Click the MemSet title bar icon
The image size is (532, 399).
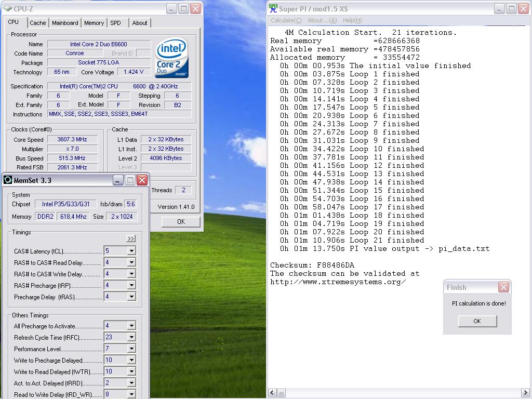coord(7,180)
